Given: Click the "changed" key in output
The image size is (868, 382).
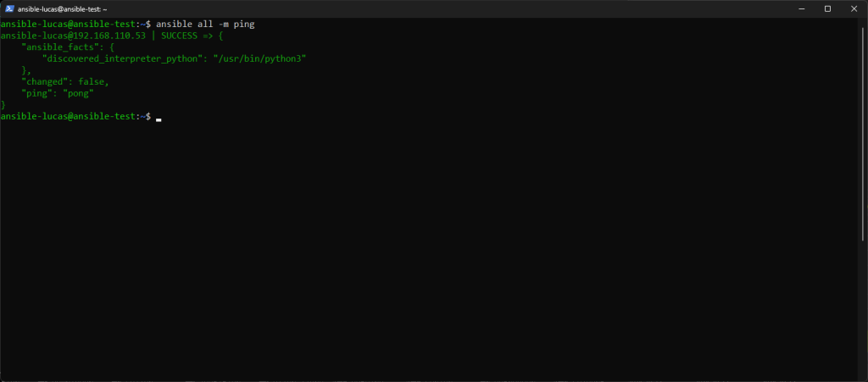Looking at the screenshot, I should [x=44, y=81].
